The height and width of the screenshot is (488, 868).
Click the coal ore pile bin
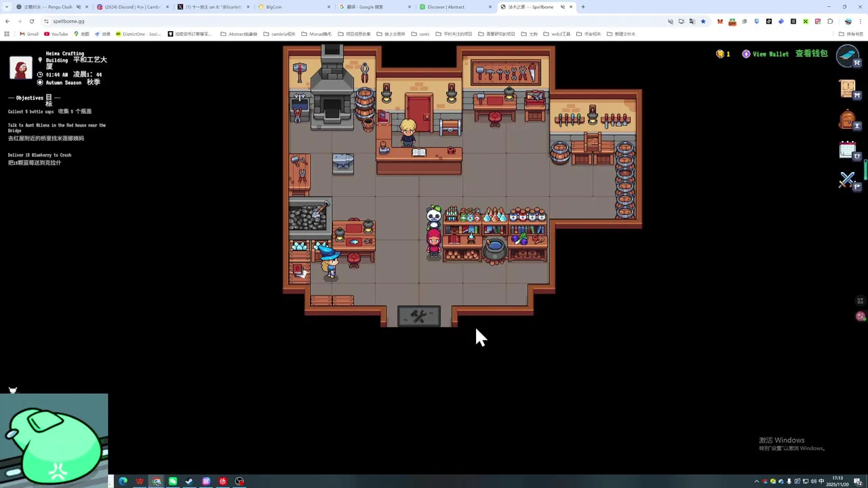(x=309, y=217)
